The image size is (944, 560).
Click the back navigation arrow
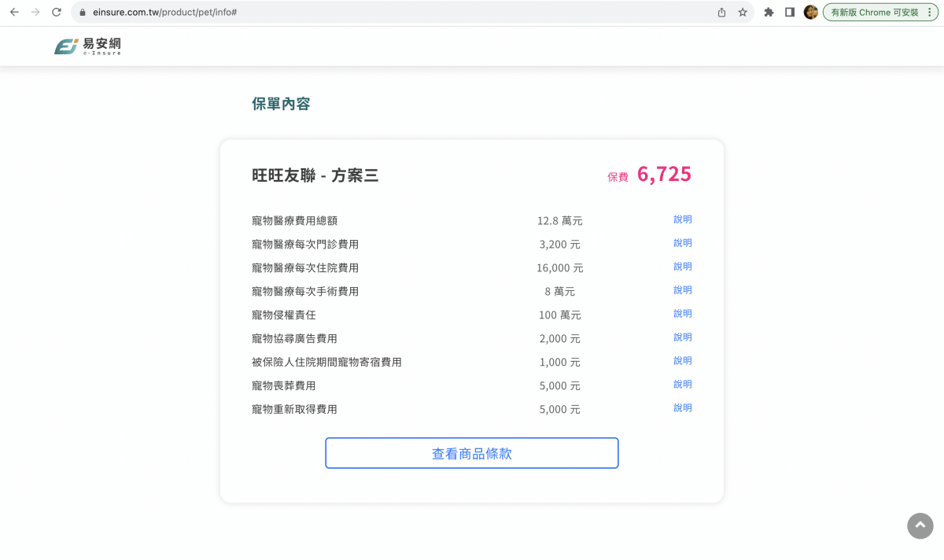click(14, 13)
